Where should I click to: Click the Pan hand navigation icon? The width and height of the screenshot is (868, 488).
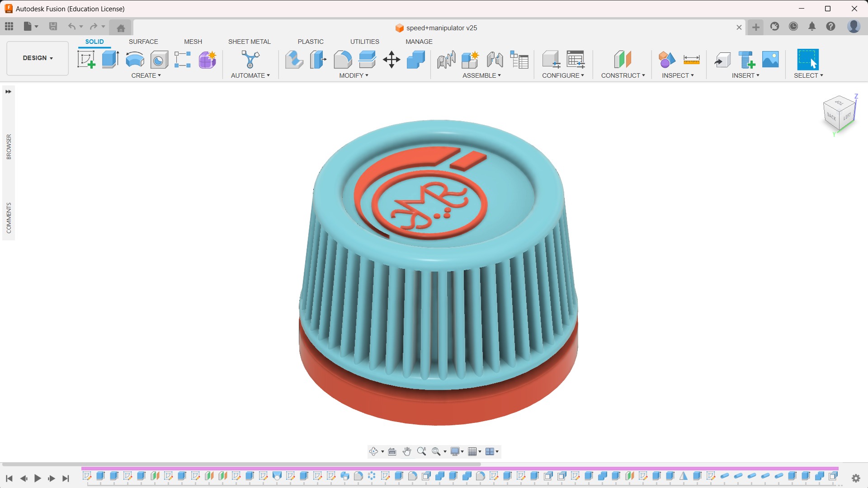click(407, 451)
